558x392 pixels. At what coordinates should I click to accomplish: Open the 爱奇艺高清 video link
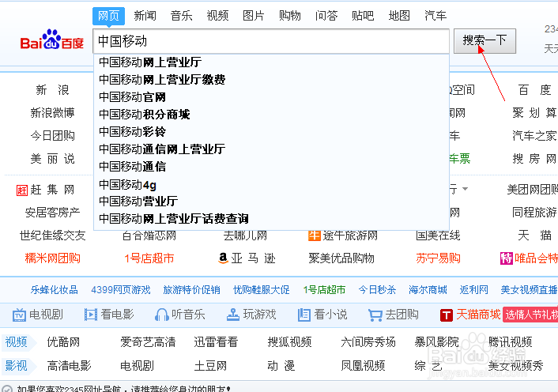coord(148,342)
